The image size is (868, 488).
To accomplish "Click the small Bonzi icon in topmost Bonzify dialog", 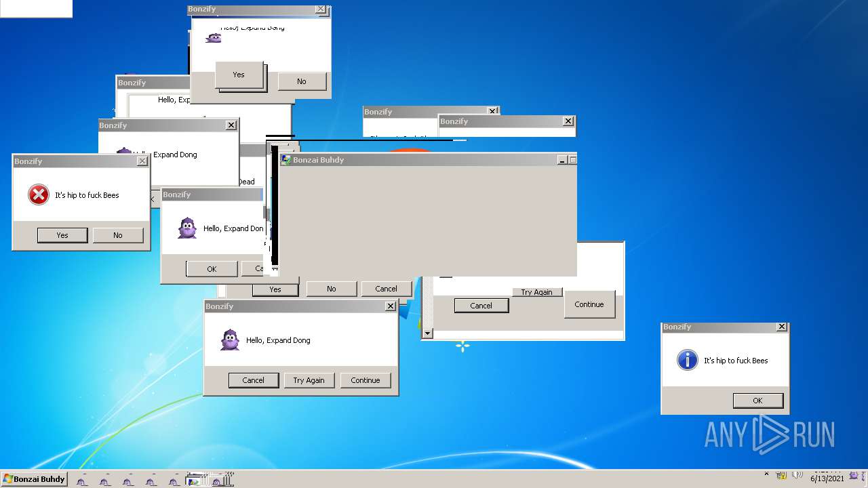I will coord(214,38).
